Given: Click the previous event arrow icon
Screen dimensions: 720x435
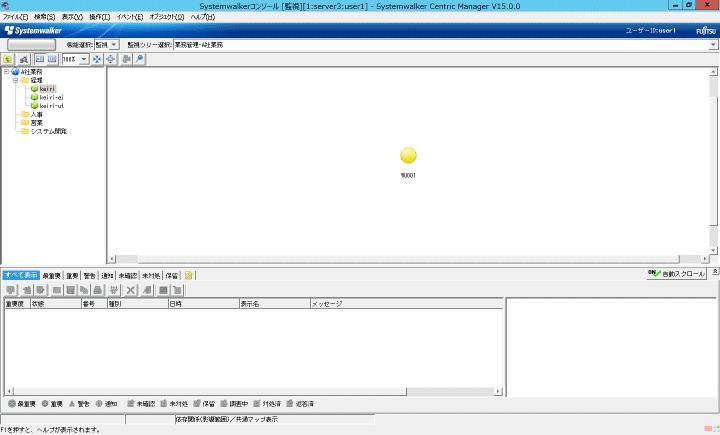Looking at the screenshot, I should pyautogui.click(x=27, y=290).
